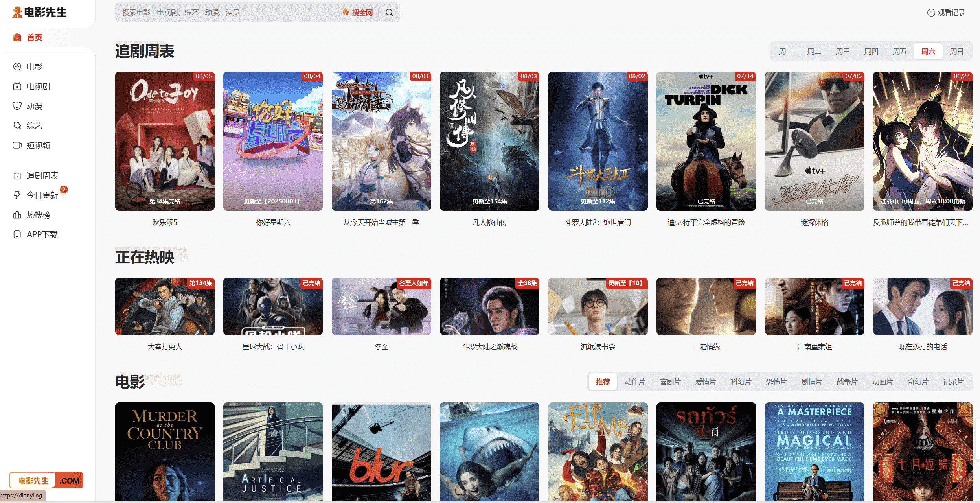Filter movies by 记录片
This screenshot has width=980, height=503.
(x=953, y=382)
